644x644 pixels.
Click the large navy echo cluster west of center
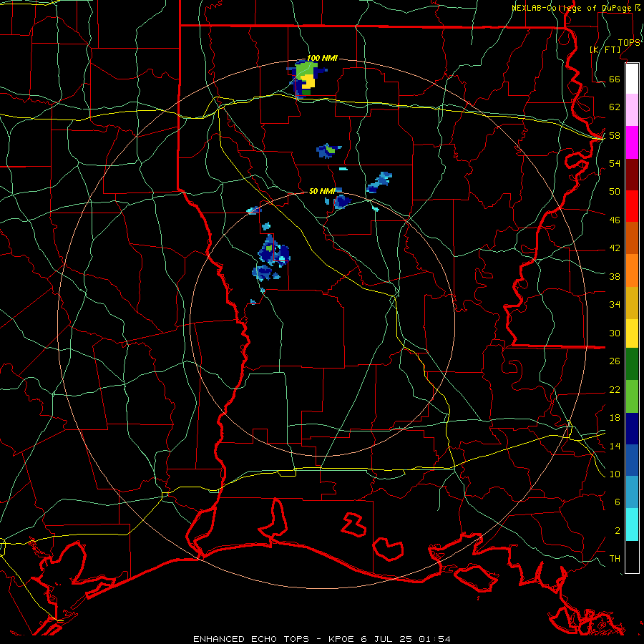273,252
